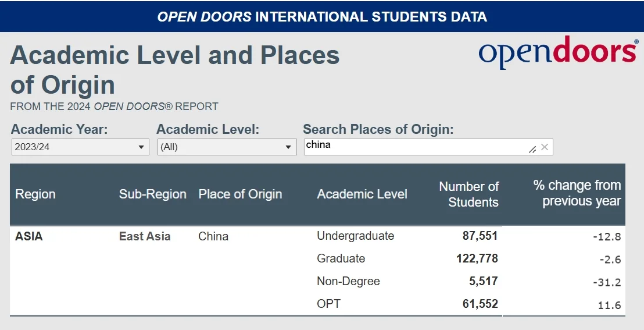Click the Undergraduate academic level row
The width and height of the screenshot is (644, 330).
click(x=355, y=236)
